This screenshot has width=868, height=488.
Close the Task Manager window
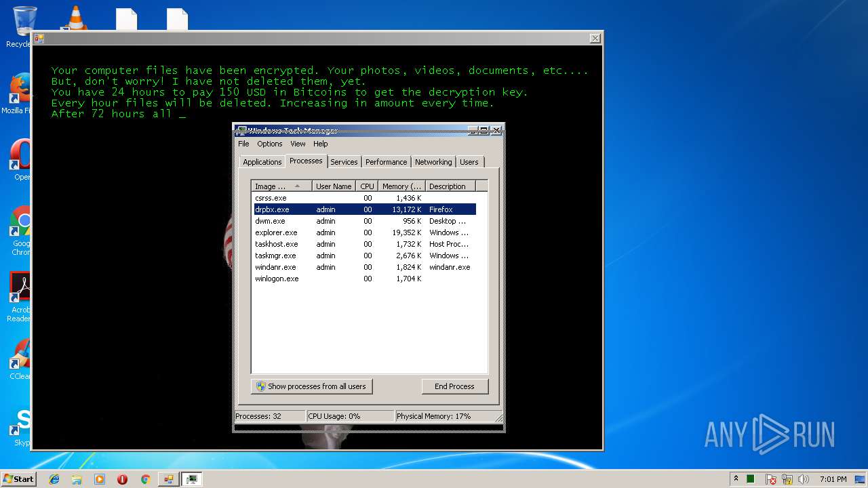496,130
